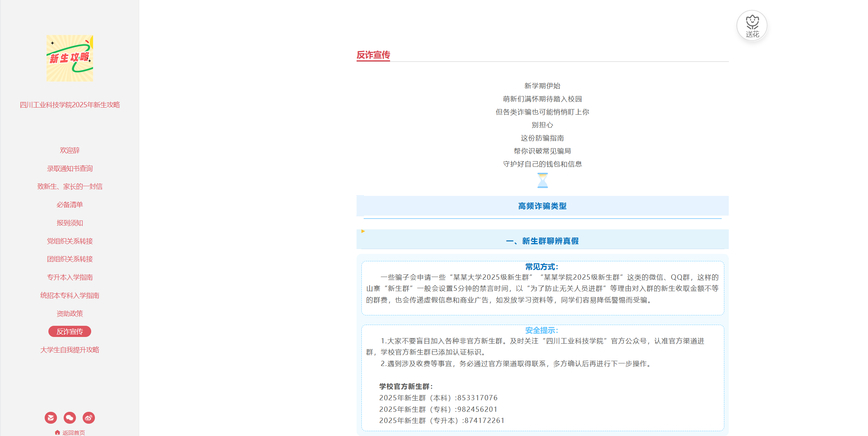Viewport: 868px width, 436px height.
Task: Open 录取通知书查询 in the sidebar
Action: [70, 169]
